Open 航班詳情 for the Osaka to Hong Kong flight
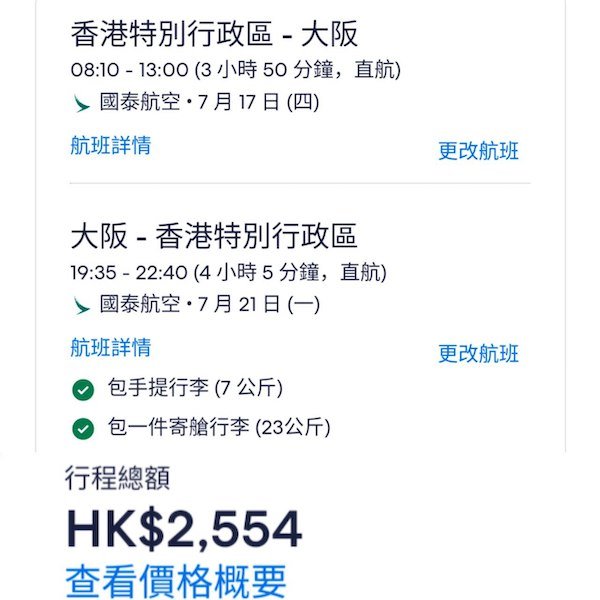The image size is (600, 600). [x=111, y=348]
